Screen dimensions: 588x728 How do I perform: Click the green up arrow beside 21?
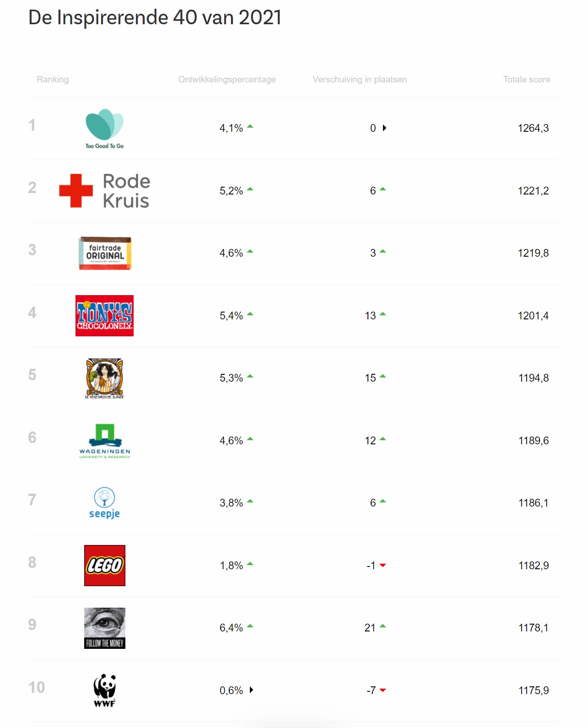383,626
